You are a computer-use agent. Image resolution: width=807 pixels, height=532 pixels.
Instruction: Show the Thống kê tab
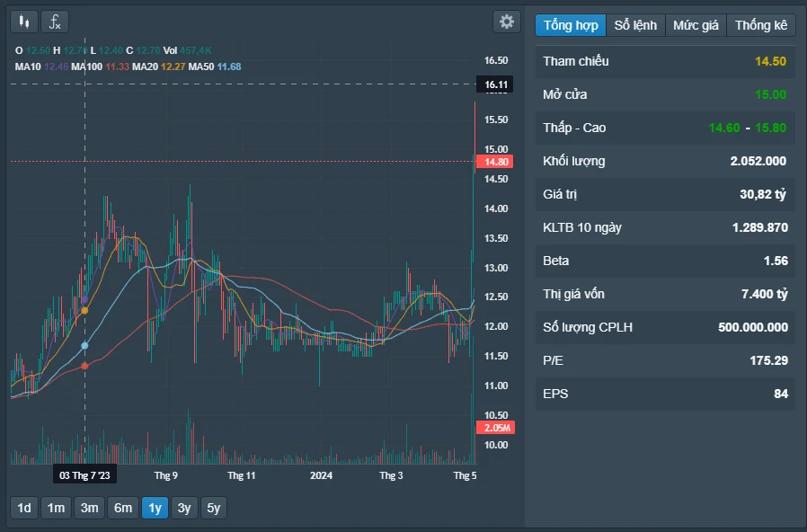(760, 25)
